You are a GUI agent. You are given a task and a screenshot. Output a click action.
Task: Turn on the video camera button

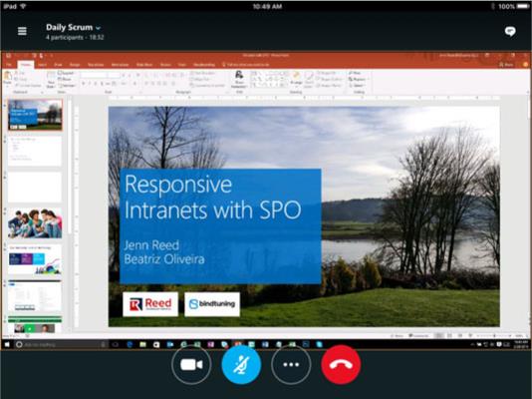(191, 365)
